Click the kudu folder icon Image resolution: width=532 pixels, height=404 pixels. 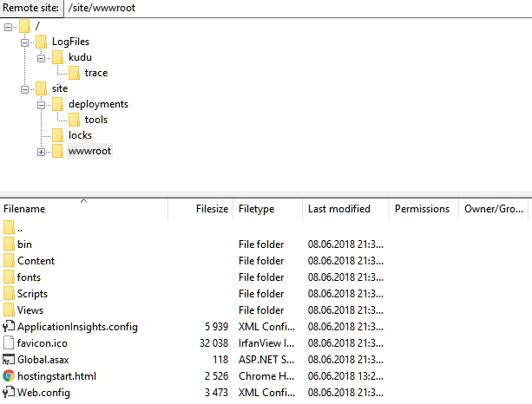pos(57,57)
